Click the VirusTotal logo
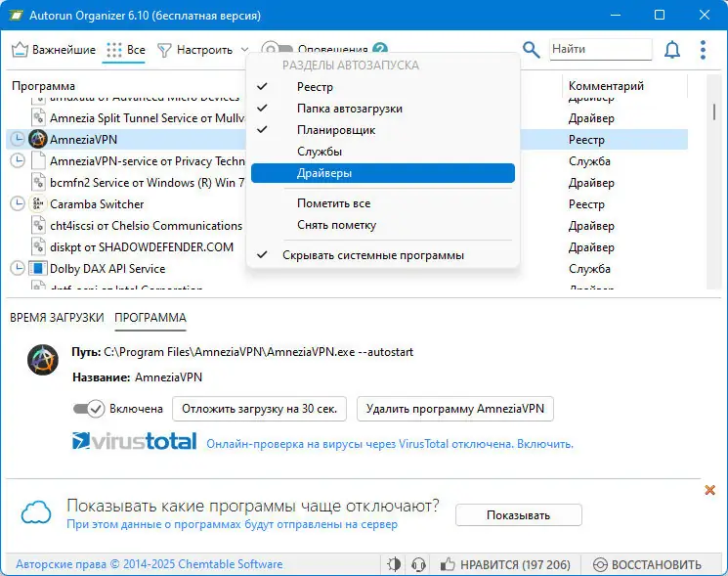The width and height of the screenshot is (728, 576). (x=135, y=441)
